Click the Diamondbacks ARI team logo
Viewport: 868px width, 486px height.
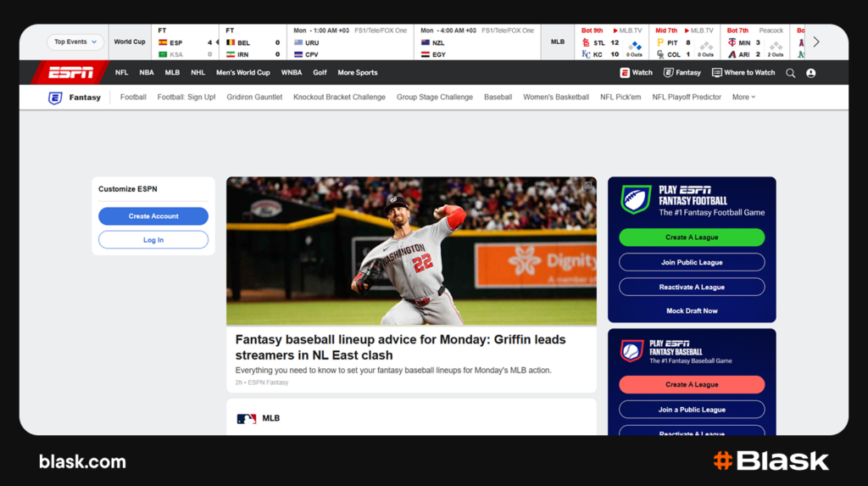click(732, 54)
